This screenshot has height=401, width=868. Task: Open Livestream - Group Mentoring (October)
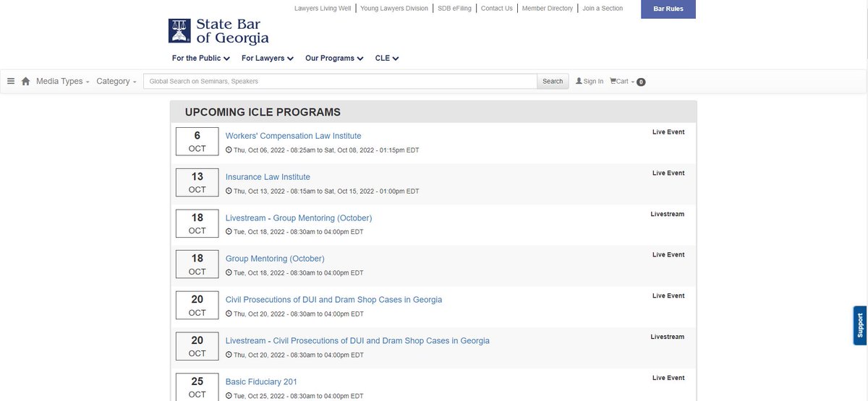[x=299, y=217]
